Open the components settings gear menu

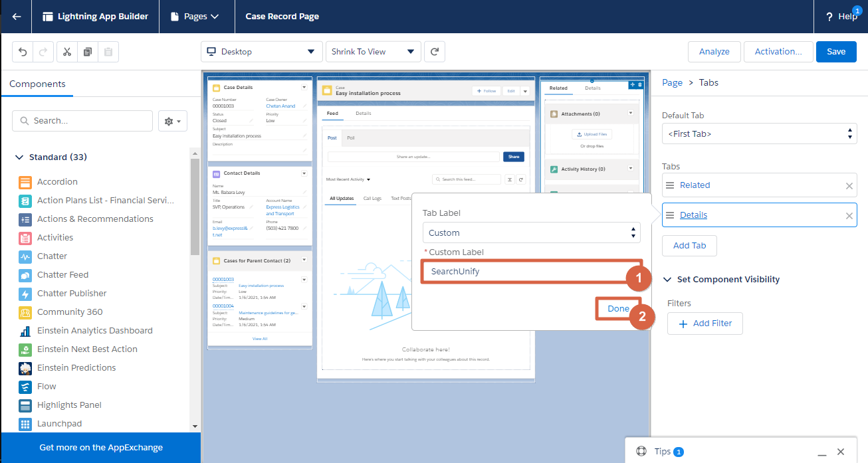[x=173, y=121]
